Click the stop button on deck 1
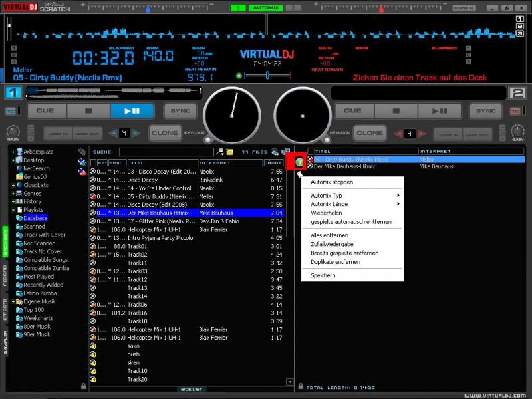 tap(88, 111)
